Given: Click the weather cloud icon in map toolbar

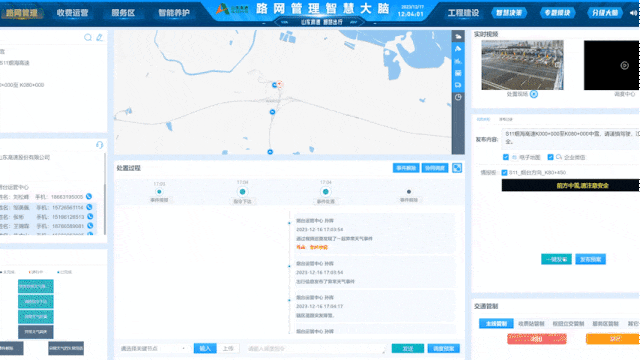Looking at the screenshot, I should coord(458,37).
